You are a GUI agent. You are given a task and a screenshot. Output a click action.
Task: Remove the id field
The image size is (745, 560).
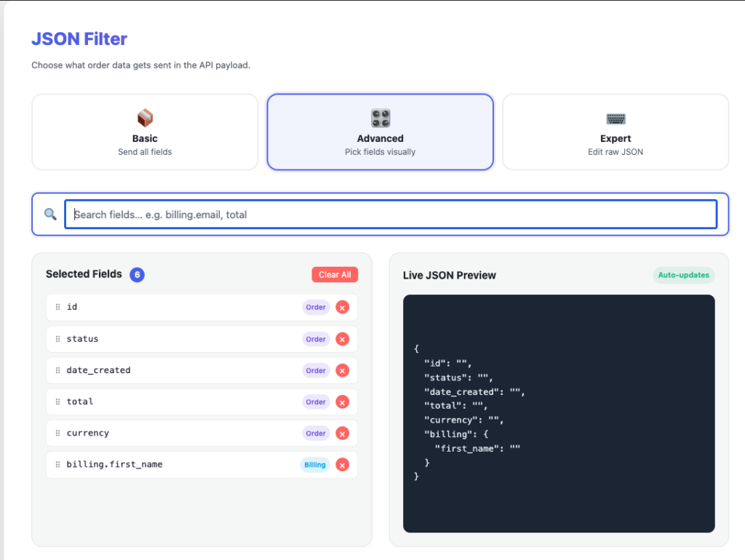click(x=342, y=308)
